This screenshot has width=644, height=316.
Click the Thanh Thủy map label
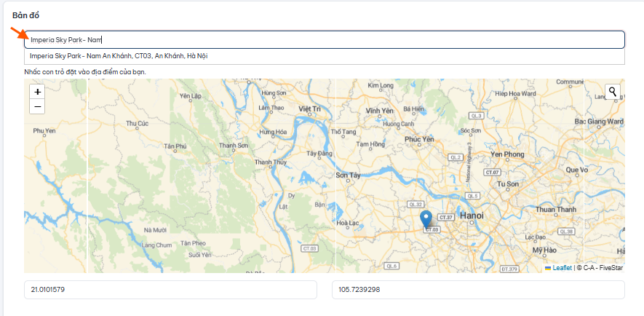coord(270,162)
